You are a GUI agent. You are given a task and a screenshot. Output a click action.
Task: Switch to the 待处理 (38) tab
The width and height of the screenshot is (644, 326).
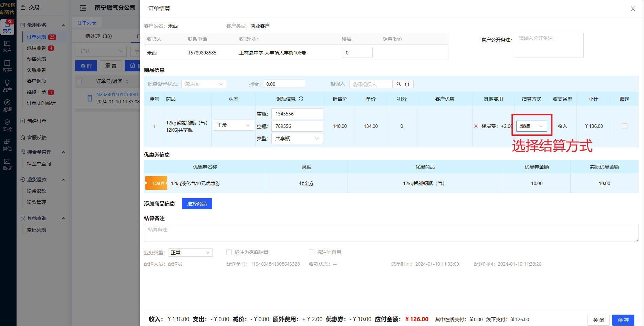[98, 36]
